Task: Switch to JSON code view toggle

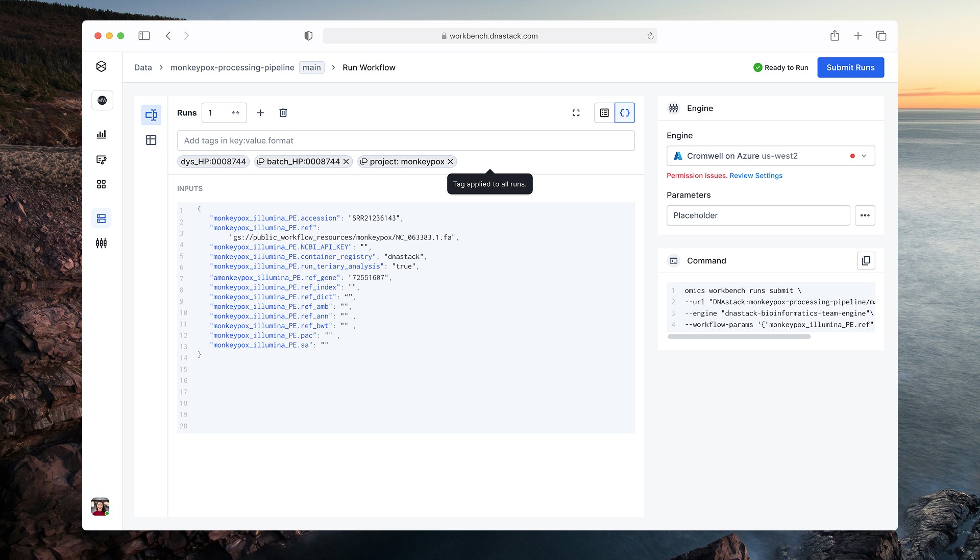Action: click(x=625, y=113)
